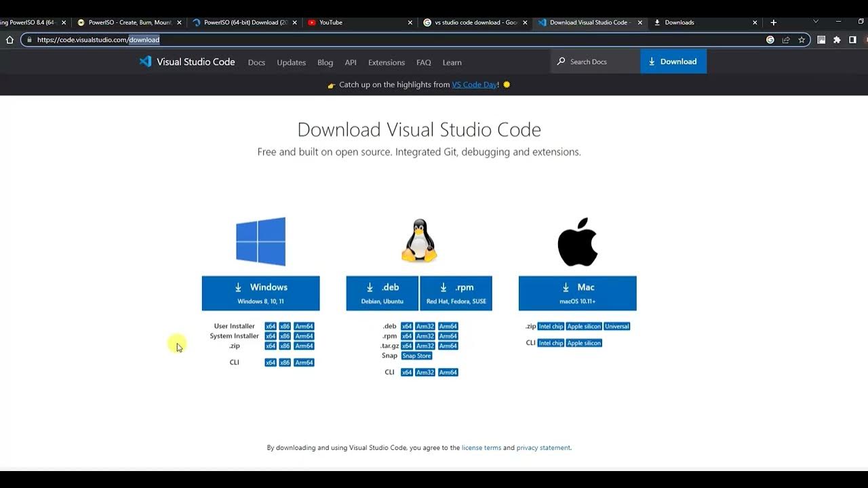Open Extensions in the site navigation
The height and width of the screenshot is (488, 868).
click(x=387, y=62)
